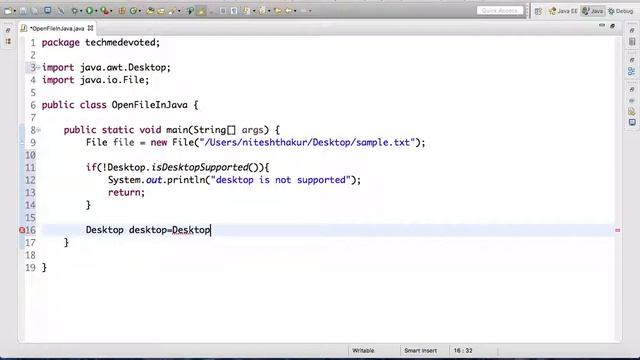This screenshot has height=360, width=640.
Task: Click the Previous Annotation toolbar icon
Action: pyautogui.click(x=262, y=11)
